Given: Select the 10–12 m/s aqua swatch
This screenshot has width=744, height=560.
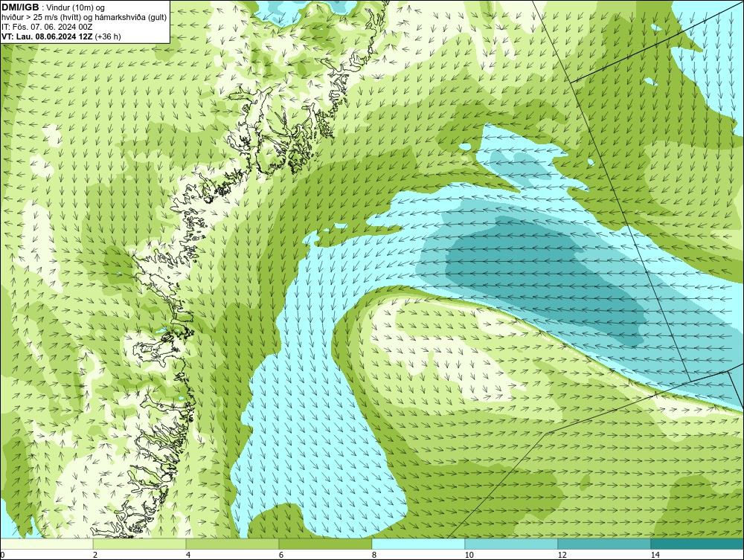Looking at the screenshot, I should [512, 544].
